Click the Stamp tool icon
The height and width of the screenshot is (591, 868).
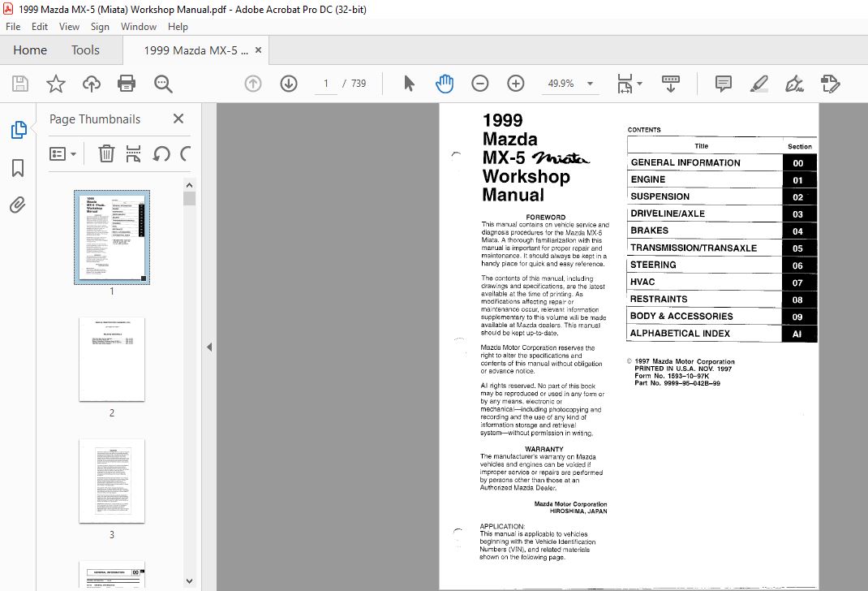point(831,84)
